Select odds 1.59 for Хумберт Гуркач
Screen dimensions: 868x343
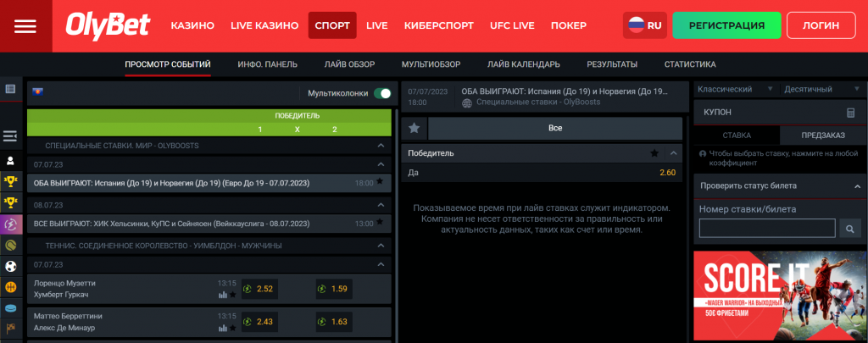click(x=334, y=289)
